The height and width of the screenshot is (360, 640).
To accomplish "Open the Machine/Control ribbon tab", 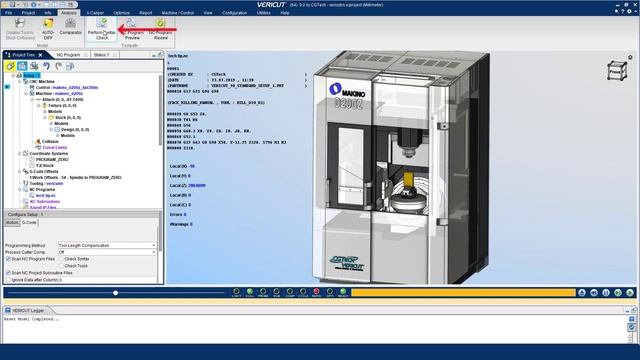I will pyautogui.click(x=178, y=13).
